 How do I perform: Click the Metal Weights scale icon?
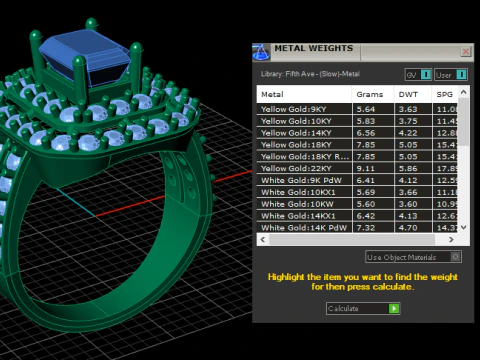point(261,52)
